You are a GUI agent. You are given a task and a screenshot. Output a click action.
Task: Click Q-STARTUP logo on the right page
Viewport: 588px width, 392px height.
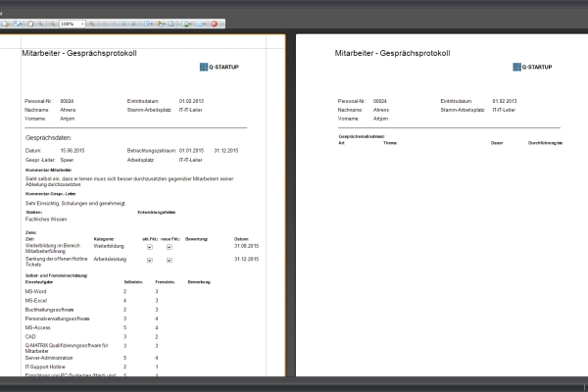click(532, 67)
